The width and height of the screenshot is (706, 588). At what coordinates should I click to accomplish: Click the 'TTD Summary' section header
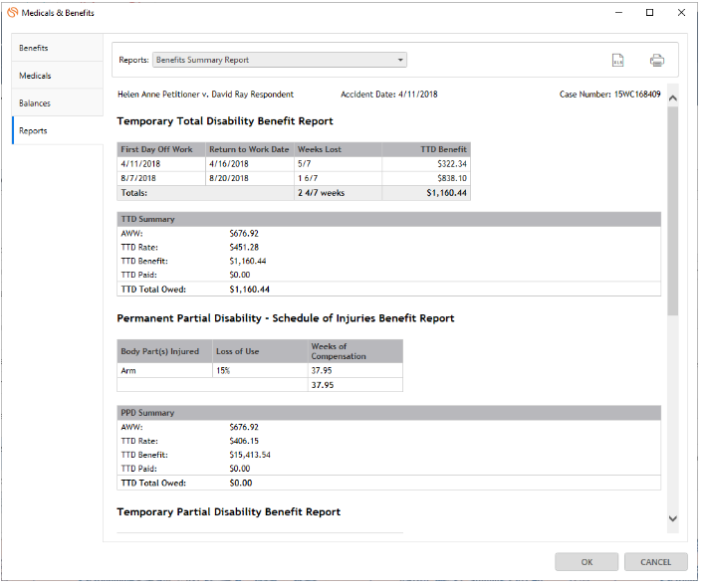(389, 219)
